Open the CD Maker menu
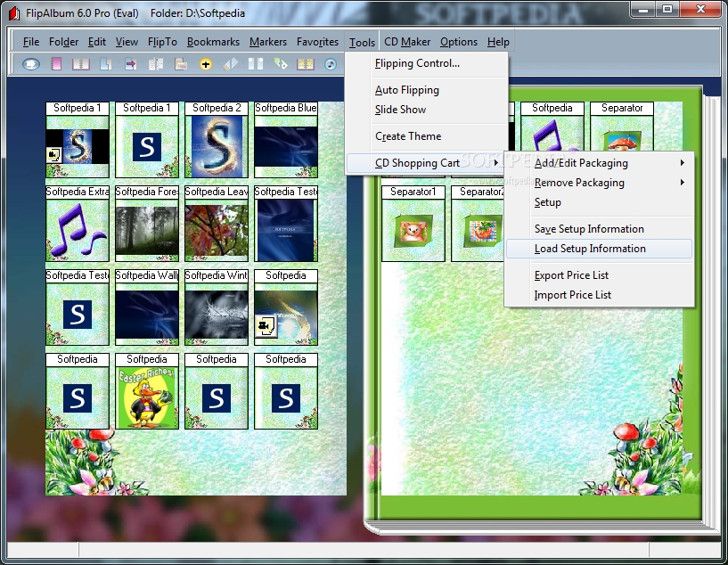The width and height of the screenshot is (728, 565). (407, 42)
